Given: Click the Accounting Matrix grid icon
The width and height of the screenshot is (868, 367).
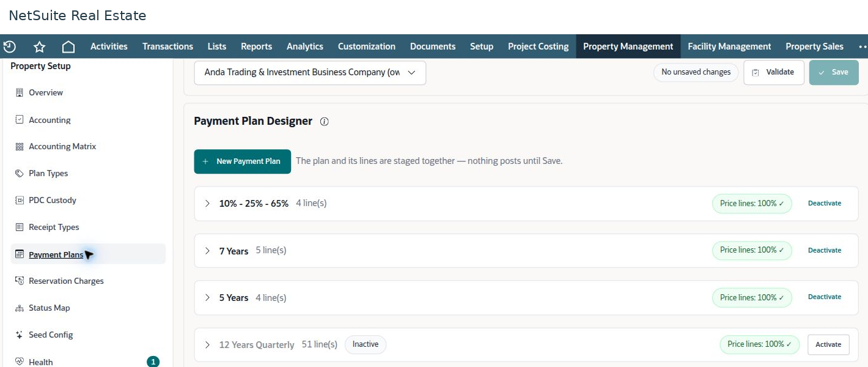Looking at the screenshot, I should pyautogui.click(x=19, y=147).
